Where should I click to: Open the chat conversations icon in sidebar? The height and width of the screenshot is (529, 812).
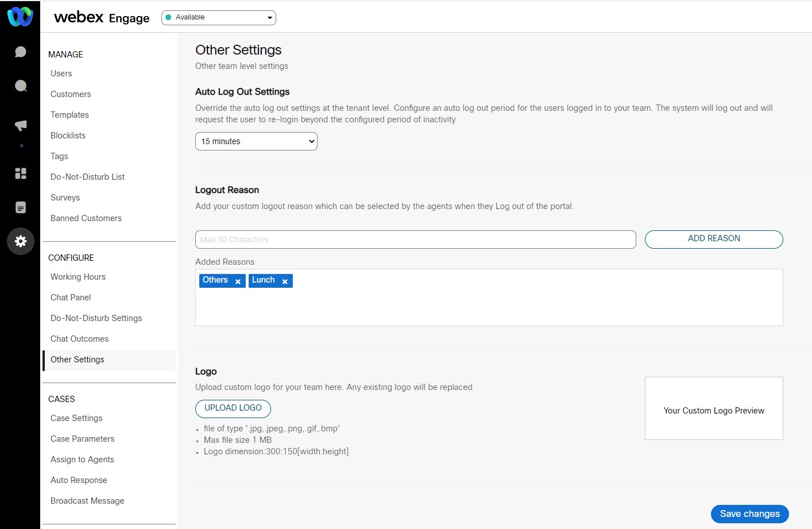[x=21, y=52]
